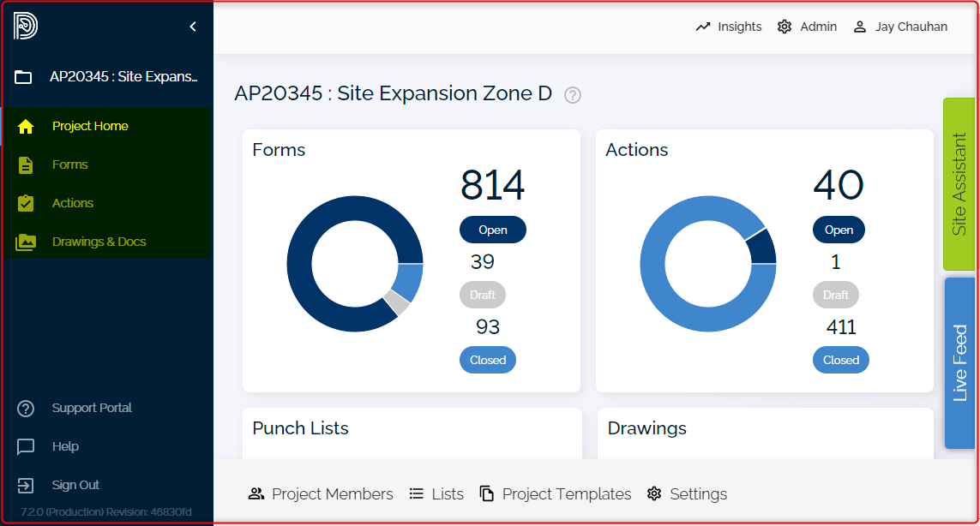The image size is (980, 526).
Task: Click the Actions clipboard check icon
Action: tap(26, 204)
